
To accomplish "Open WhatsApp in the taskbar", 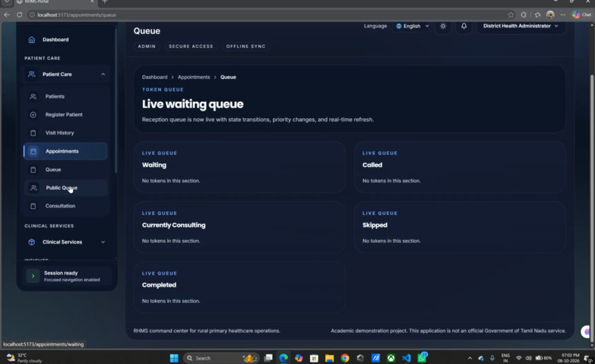I will (x=422, y=357).
